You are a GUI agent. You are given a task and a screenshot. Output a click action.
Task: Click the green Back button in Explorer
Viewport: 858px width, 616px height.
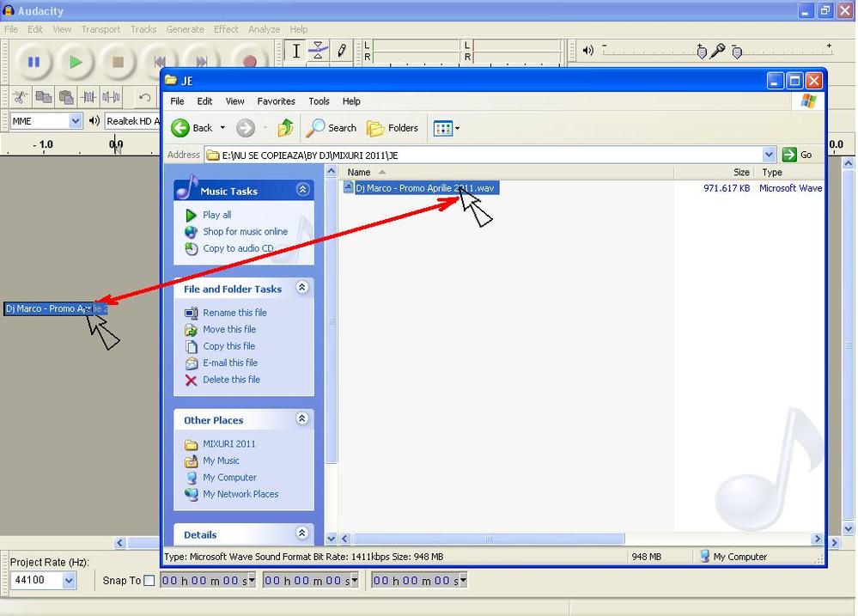pos(192,128)
